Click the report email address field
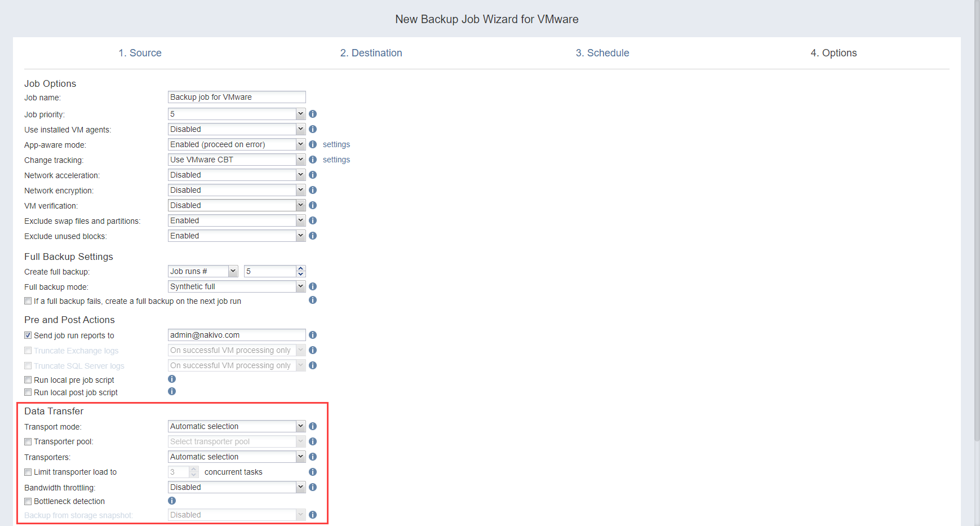This screenshot has height=526, width=980. click(x=237, y=335)
